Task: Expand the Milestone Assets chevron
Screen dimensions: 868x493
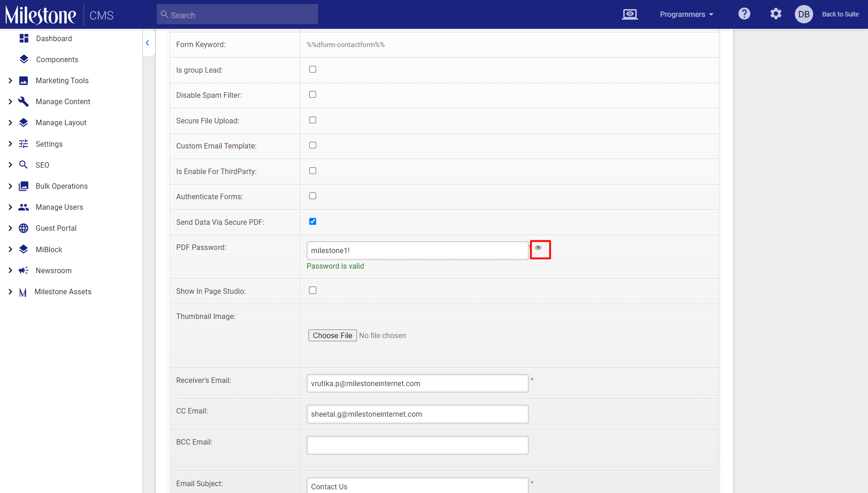Action: click(x=10, y=292)
